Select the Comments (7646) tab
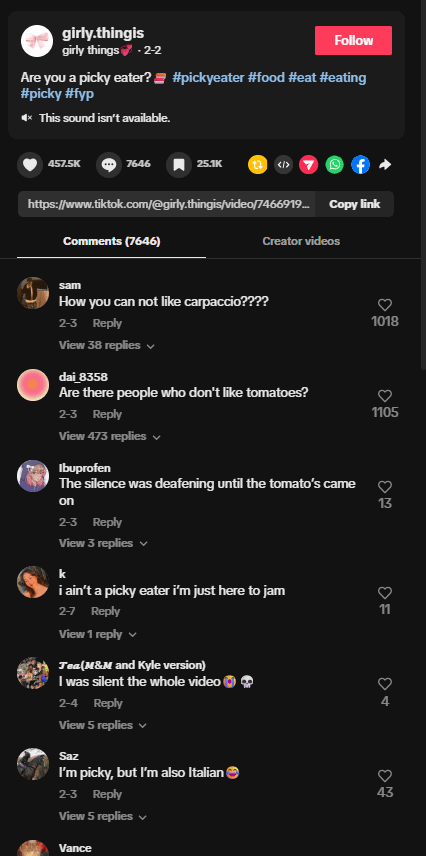The height and width of the screenshot is (856, 426). [111, 241]
